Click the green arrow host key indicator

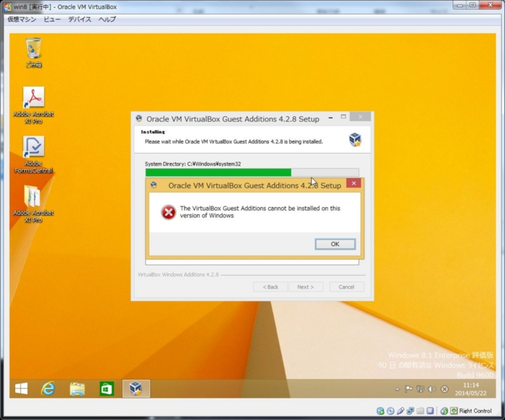click(454, 411)
